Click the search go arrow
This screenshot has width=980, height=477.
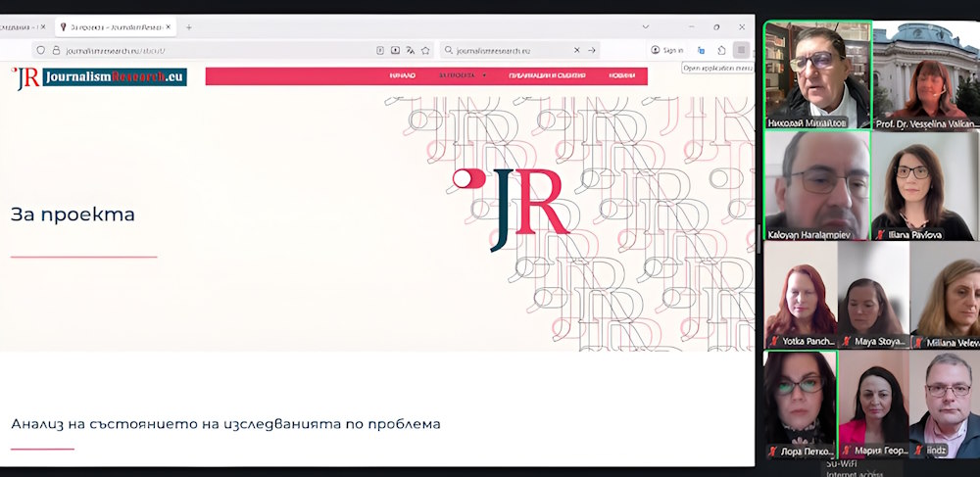point(592,50)
